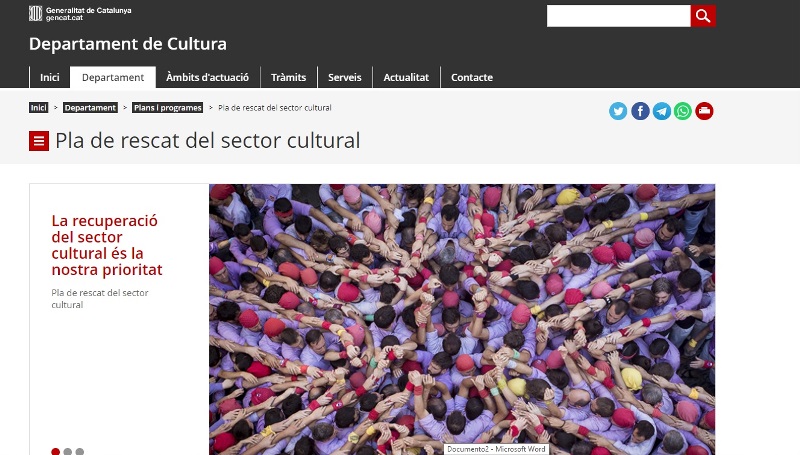
Task: Share page via WhatsApp icon
Action: pos(683,111)
